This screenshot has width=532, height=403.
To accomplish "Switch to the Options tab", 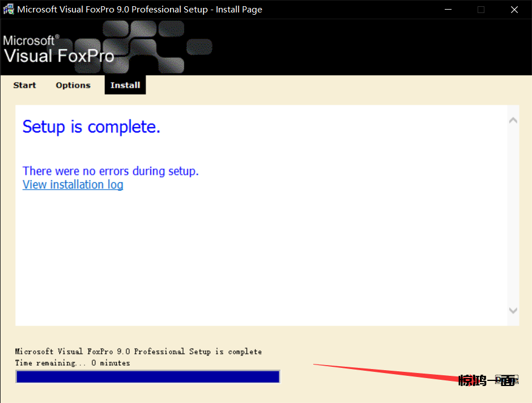I will click(x=73, y=85).
